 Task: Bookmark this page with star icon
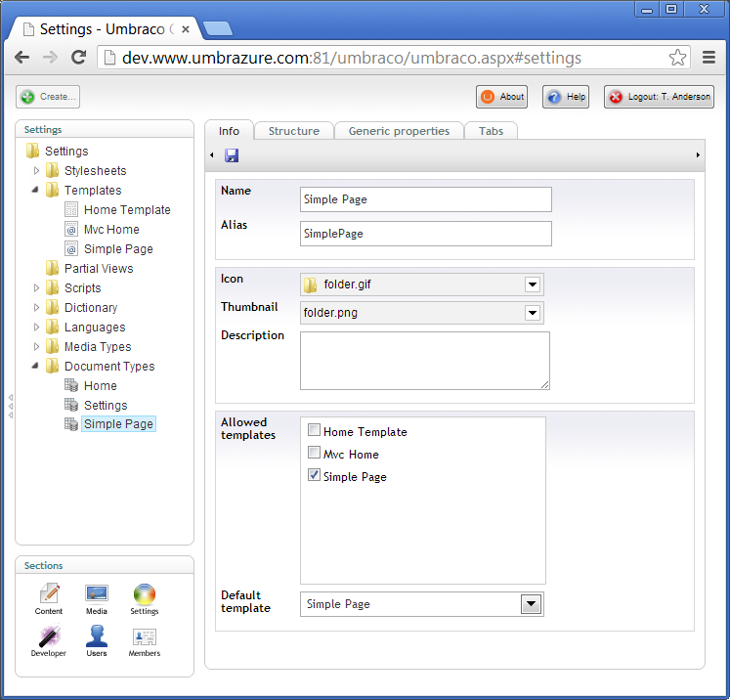677,58
